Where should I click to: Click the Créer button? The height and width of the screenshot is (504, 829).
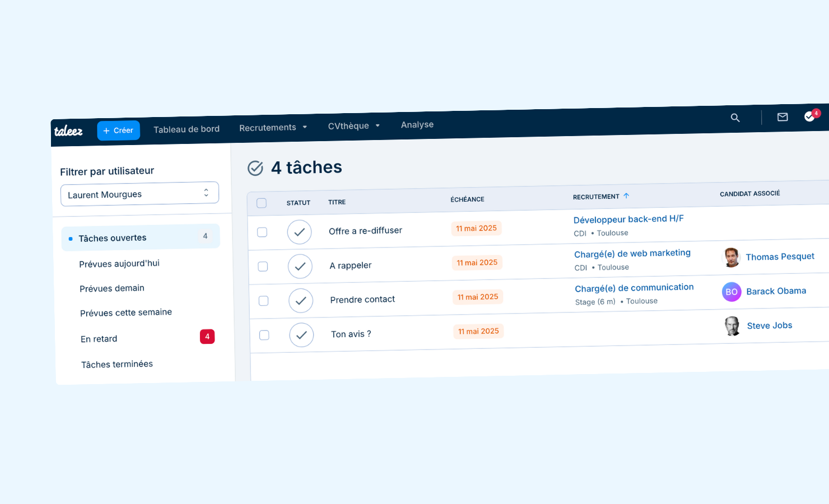point(118,130)
